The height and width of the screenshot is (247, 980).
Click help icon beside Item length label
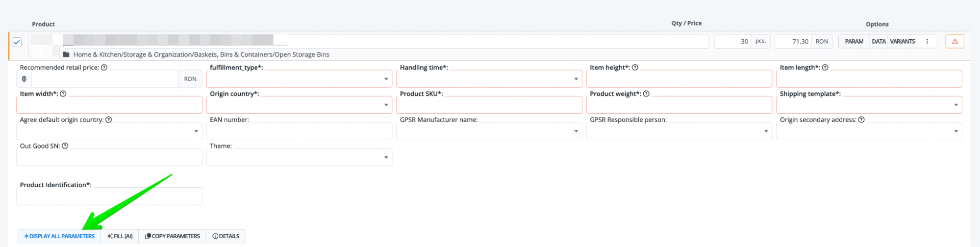(825, 68)
